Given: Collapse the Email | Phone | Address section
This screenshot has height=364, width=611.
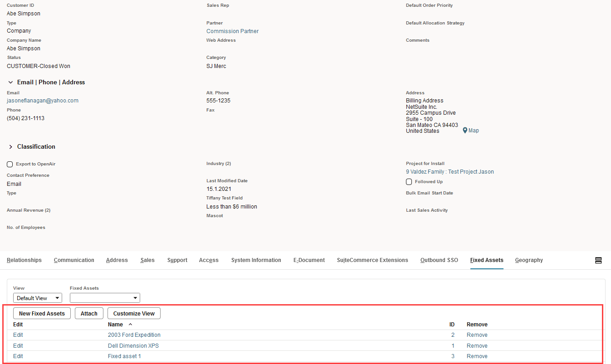Looking at the screenshot, I should click(x=10, y=82).
